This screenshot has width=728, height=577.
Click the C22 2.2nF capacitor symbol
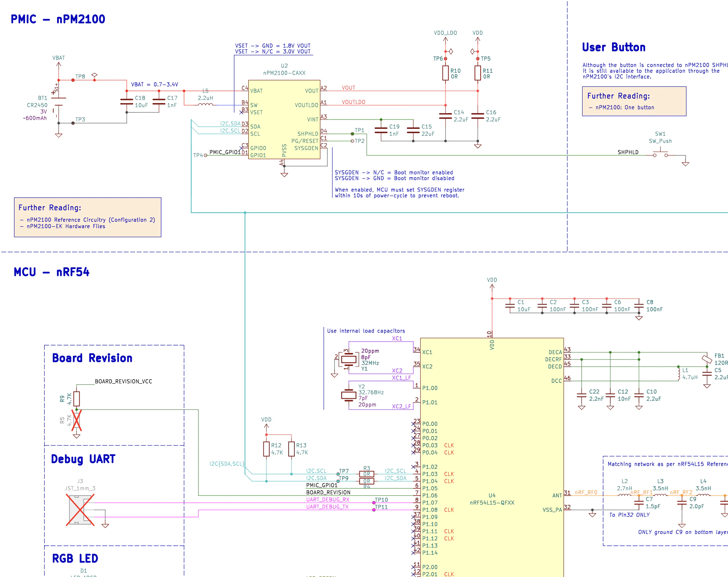pos(582,395)
